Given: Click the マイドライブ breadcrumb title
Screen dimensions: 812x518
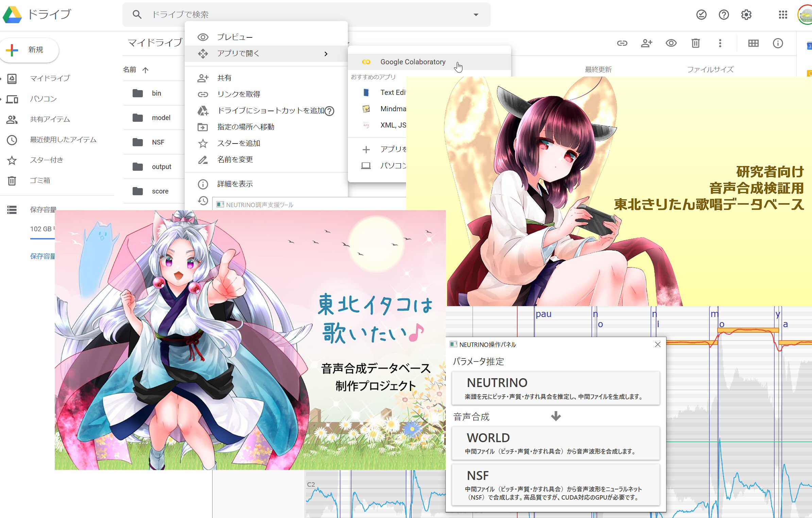Looking at the screenshot, I should click(155, 43).
